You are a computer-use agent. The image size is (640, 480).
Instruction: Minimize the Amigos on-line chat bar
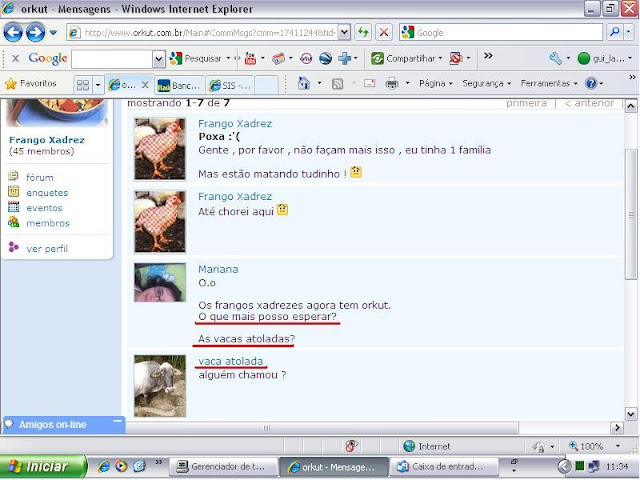coord(118,420)
